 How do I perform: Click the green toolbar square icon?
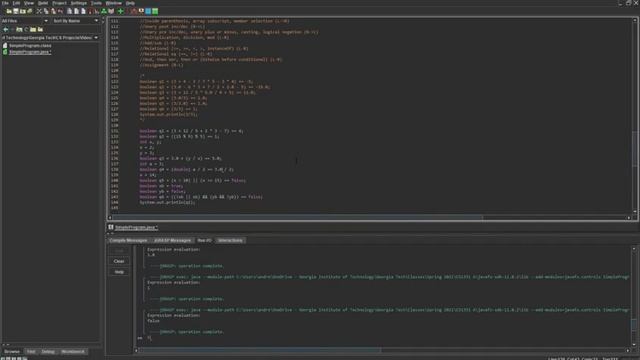pos(155,11)
